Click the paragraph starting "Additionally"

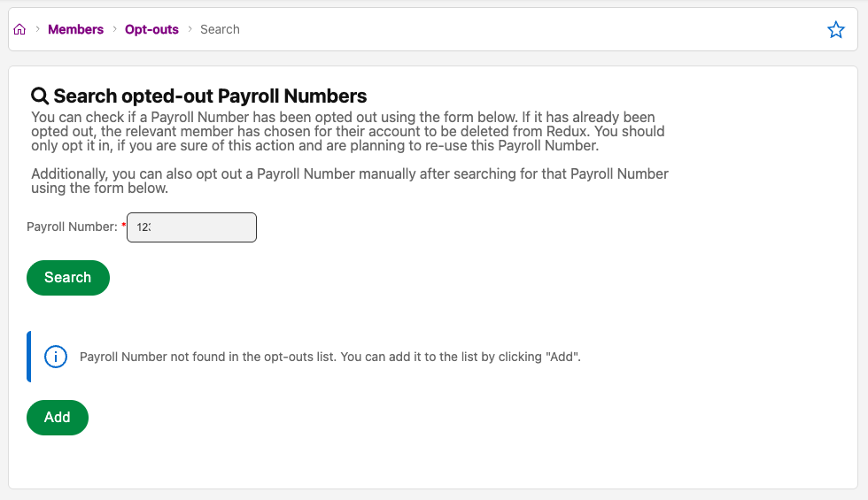point(349,181)
